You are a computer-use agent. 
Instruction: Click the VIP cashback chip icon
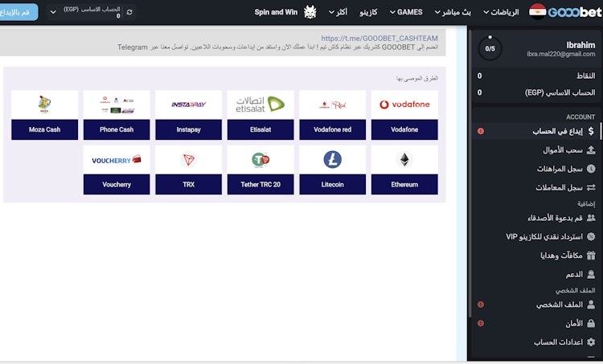591,237
